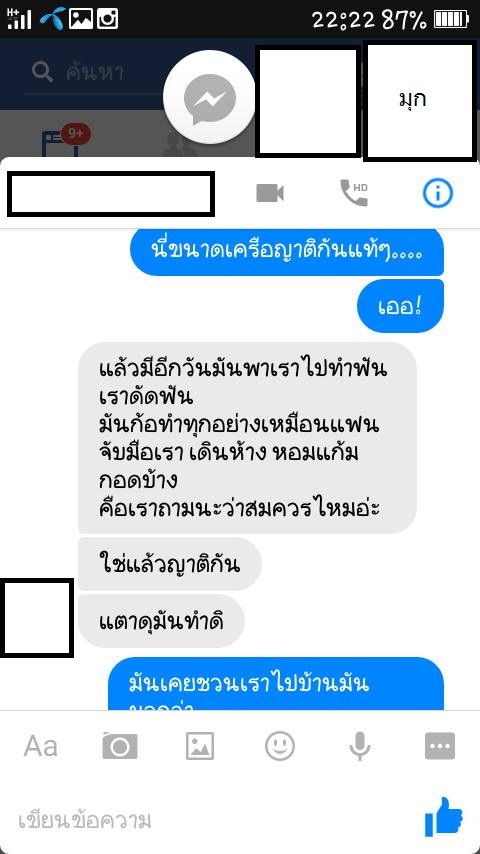
Task: Send a thumbs-up like
Action: click(x=443, y=816)
